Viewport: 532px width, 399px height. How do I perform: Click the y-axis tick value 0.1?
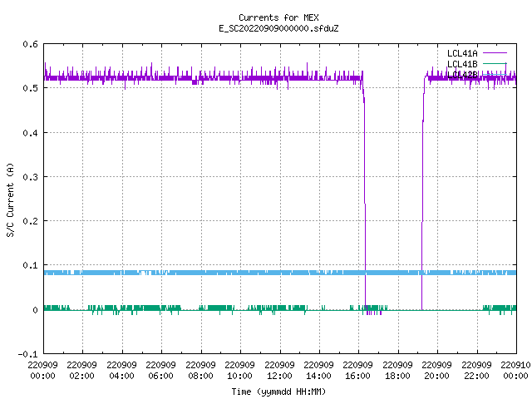point(30,265)
